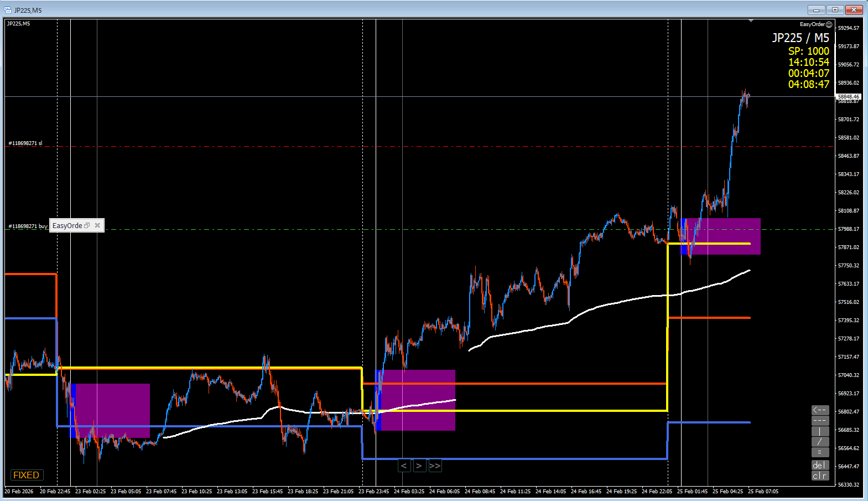868x501 pixels.
Task: Select the vertical line drawing tool
Action: click(820, 431)
